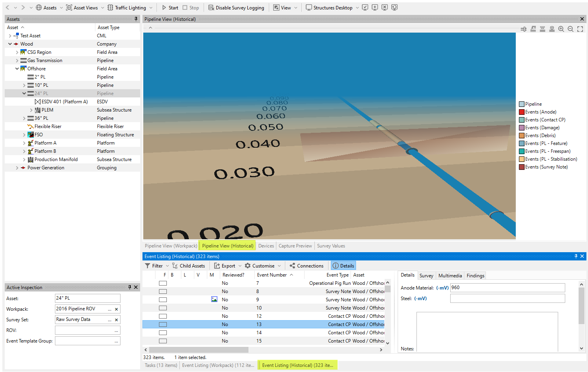Image resolution: width=588 pixels, height=372 pixels.
Task: Click Events (PL - Freespan) teal legend swatch
Action: pyautogui.click(x=522, y=151)
